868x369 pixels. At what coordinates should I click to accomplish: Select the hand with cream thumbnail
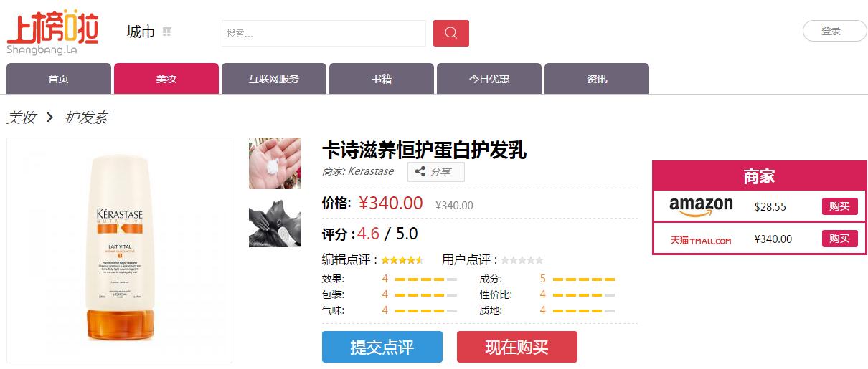[x=275, y=163]
